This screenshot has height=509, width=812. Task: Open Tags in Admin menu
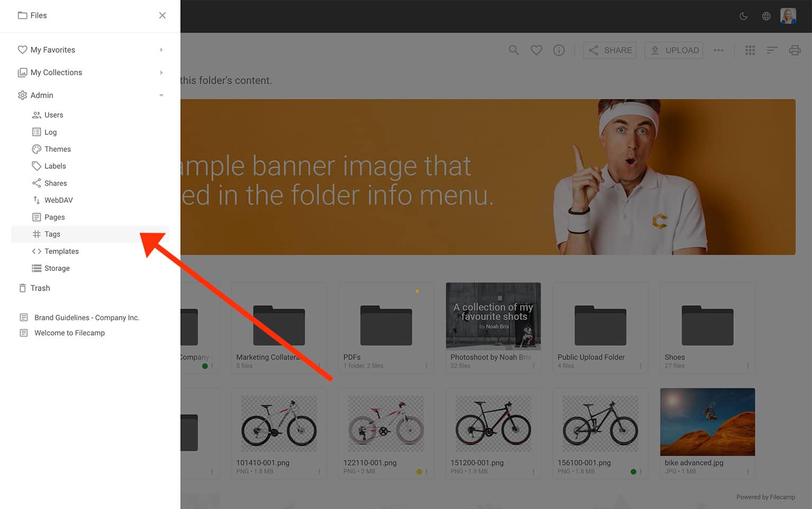tap(52, 234)
